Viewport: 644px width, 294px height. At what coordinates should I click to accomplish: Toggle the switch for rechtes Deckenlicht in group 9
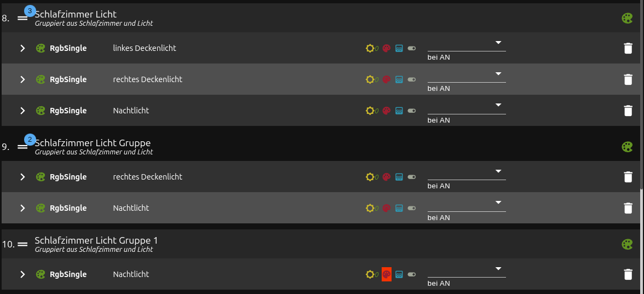click(x=412, y=177)
